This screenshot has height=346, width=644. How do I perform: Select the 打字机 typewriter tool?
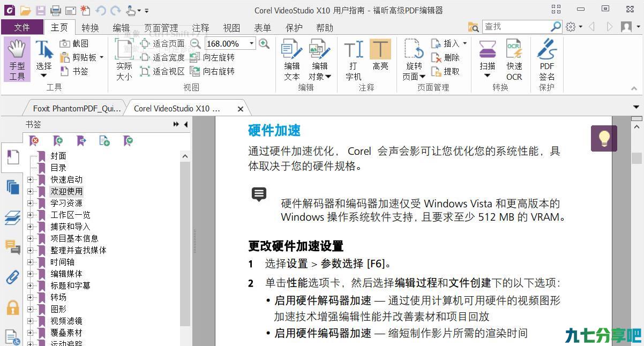tap(354, 59)
